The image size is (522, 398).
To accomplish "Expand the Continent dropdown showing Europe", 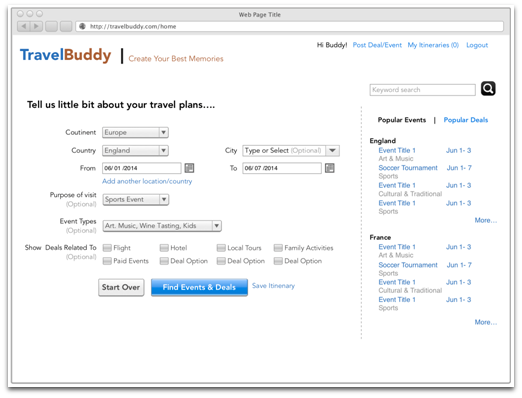I will [135, 132].
